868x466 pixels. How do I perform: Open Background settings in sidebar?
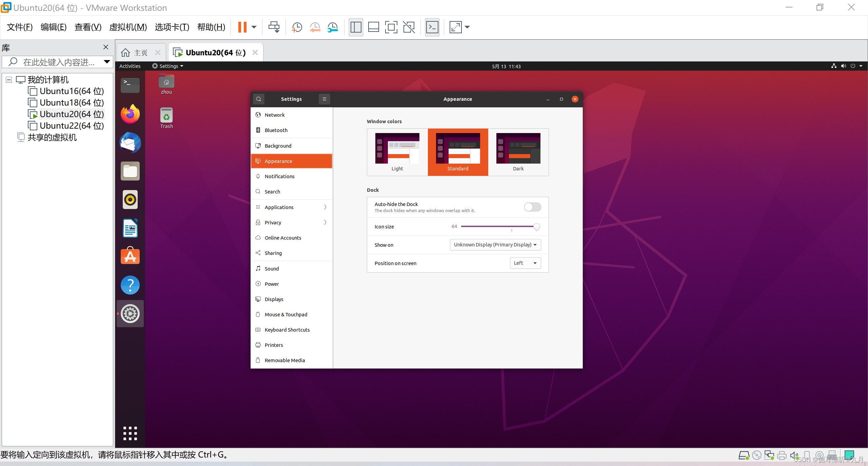[278, 146]
